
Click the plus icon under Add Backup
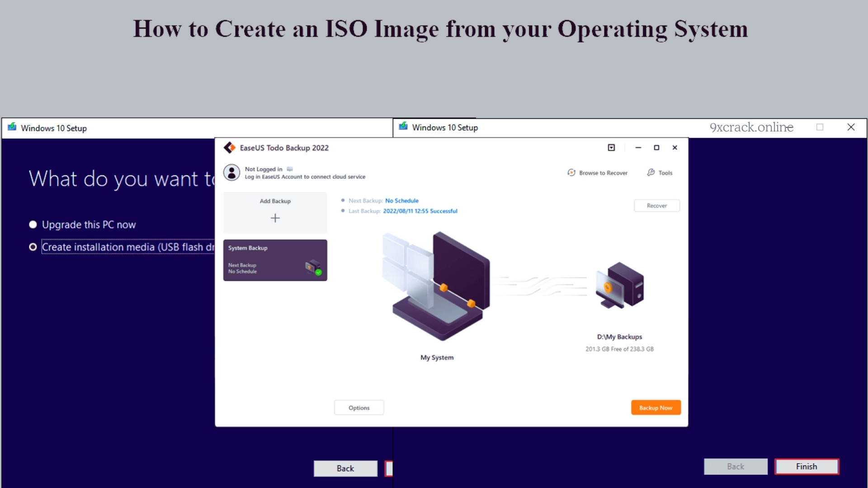(x=275, y=218)
